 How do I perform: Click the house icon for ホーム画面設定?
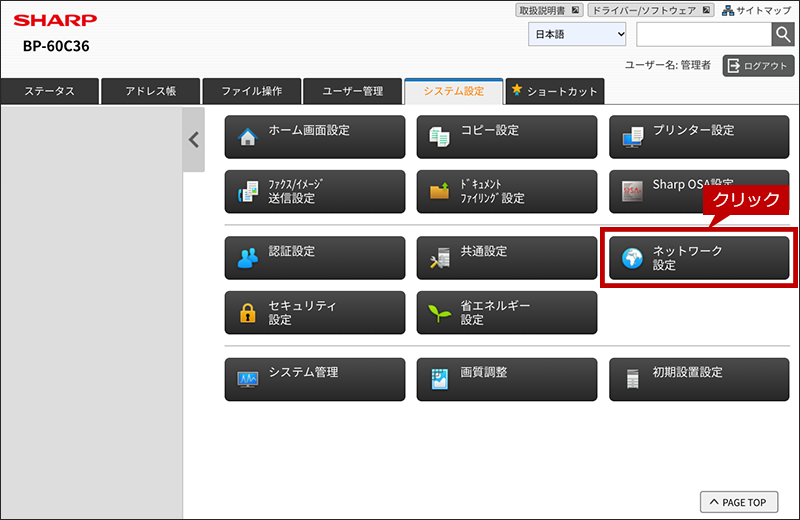click(247, 137)
